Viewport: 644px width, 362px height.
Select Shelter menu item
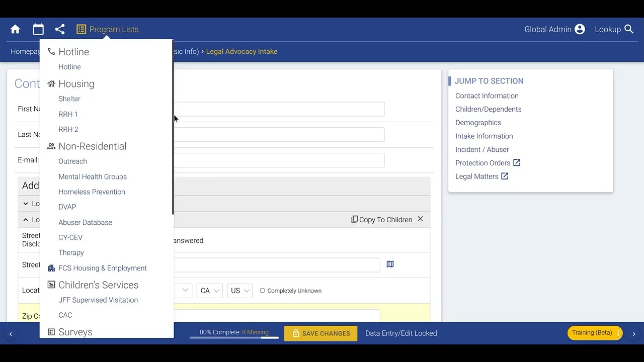point(69,99)
